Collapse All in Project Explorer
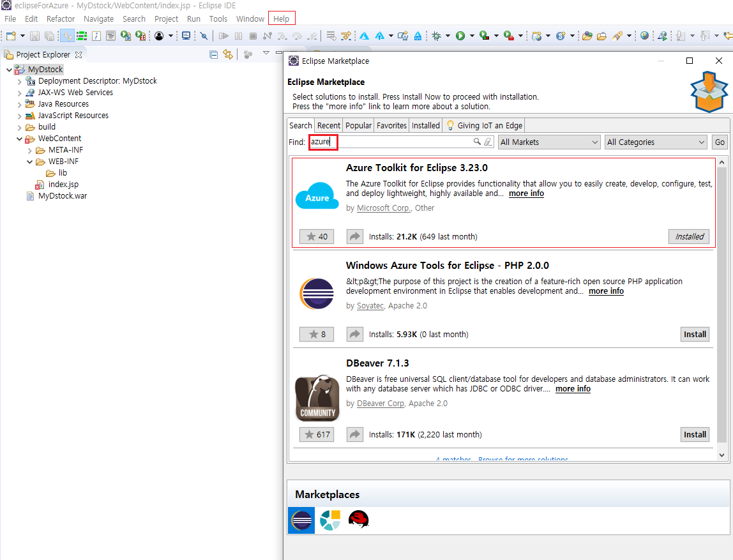The width and height of the screenshot is (733, 560). pyautogui.click(x=214, y=55)
